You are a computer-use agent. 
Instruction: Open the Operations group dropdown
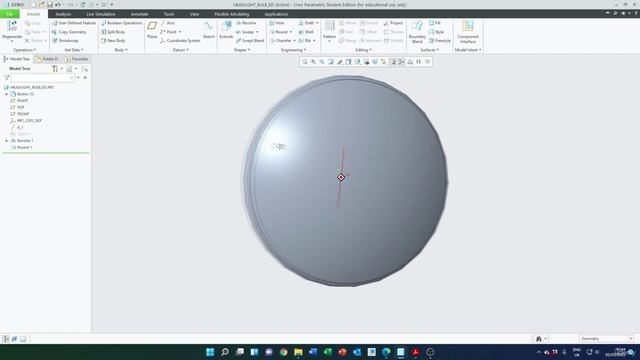(x=24, y=50)
